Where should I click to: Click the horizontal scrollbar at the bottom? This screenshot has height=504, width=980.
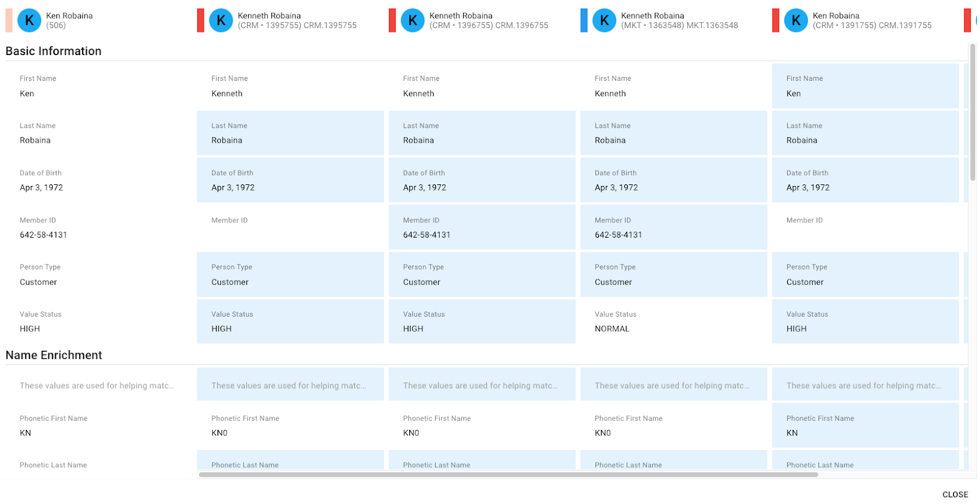click(508, 474)
